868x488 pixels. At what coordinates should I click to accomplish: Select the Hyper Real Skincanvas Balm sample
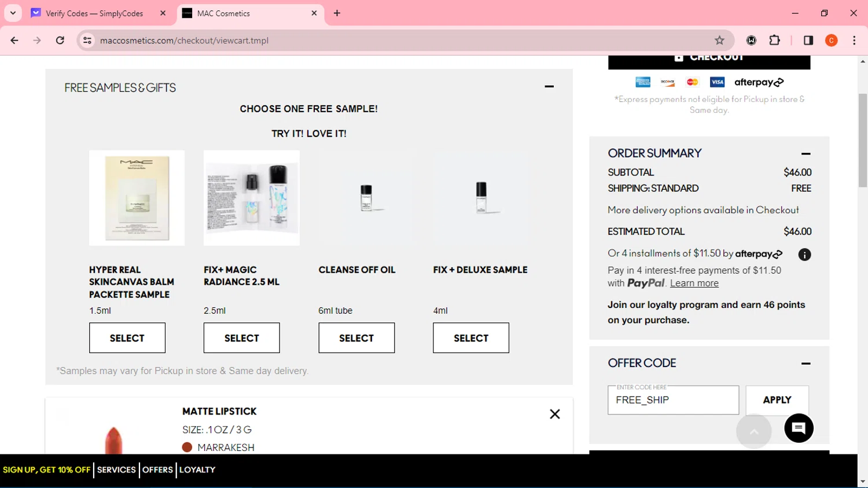[127, 337]
